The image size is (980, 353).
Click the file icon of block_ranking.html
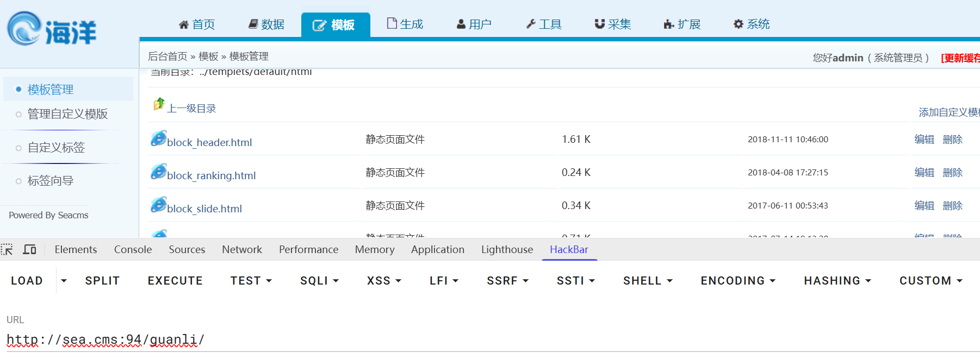(x=159, y=172)
